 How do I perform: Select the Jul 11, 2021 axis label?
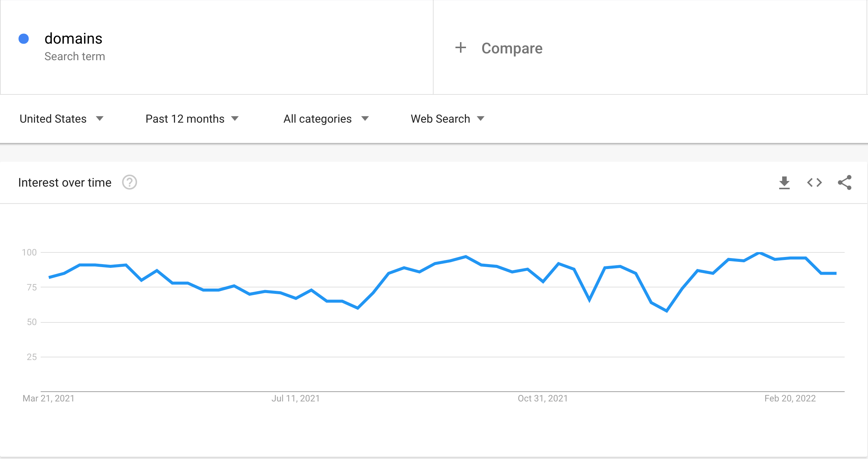(295, 398)
